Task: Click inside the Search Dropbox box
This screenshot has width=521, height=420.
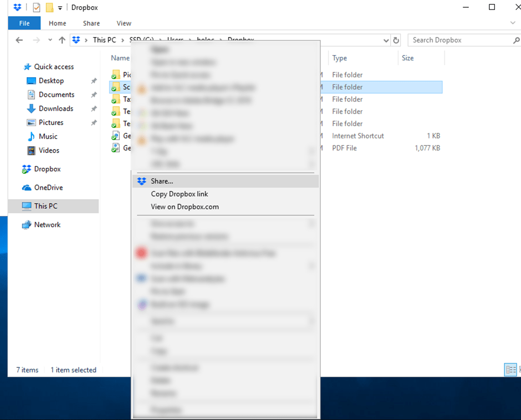Action: click(x=458, y=40)
